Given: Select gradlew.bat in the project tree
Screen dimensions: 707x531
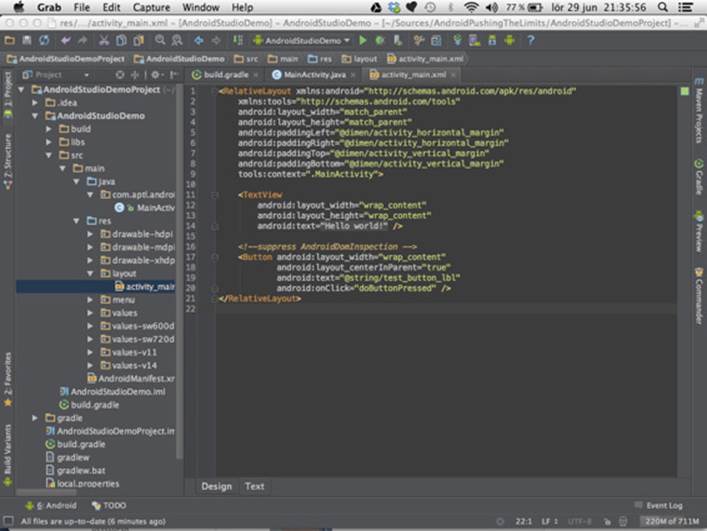Looking at the screenshot, I should coord(76,471).
